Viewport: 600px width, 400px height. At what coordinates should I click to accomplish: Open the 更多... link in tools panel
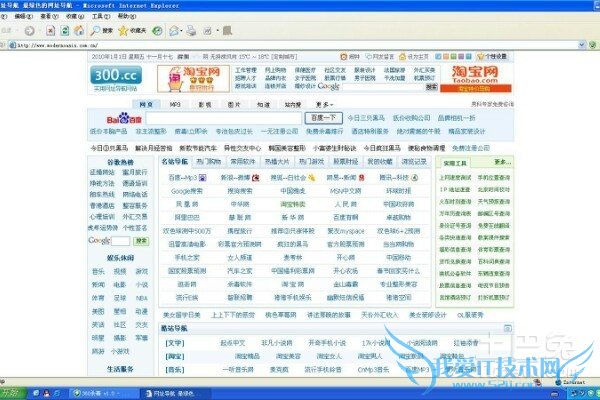(502, 162)
